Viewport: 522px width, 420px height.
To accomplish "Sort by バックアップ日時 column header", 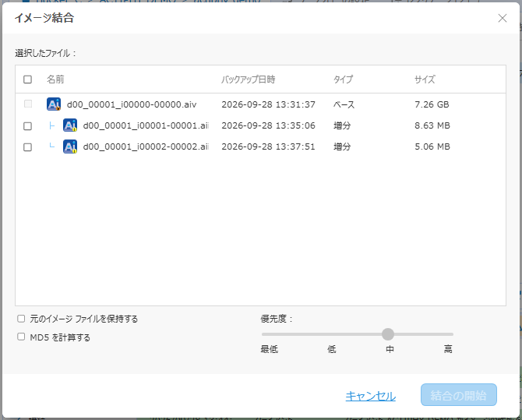I will [249, 79].
